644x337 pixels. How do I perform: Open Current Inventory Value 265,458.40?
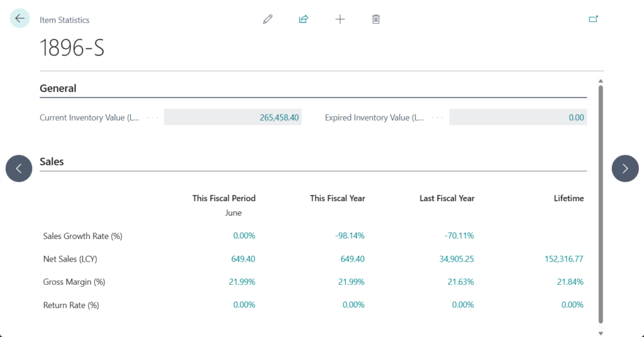(279, 118)
